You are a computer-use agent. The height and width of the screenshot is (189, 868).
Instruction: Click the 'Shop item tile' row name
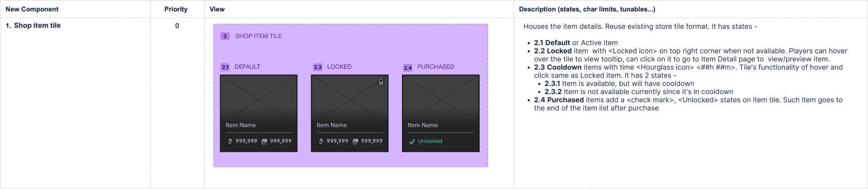pyautogui.click(x=37, y=25)
